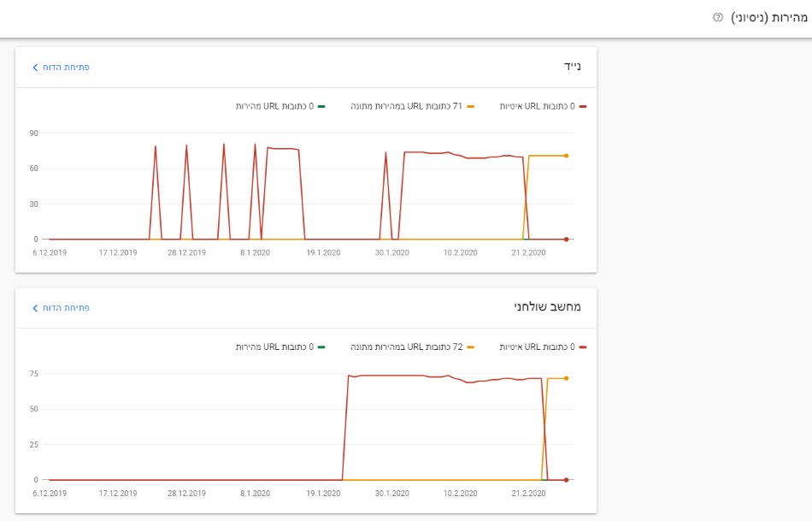Screen dimensions: 812x521
Task: Click the 75 y-axis label on the desktop chart
Action: coord(33,374)
